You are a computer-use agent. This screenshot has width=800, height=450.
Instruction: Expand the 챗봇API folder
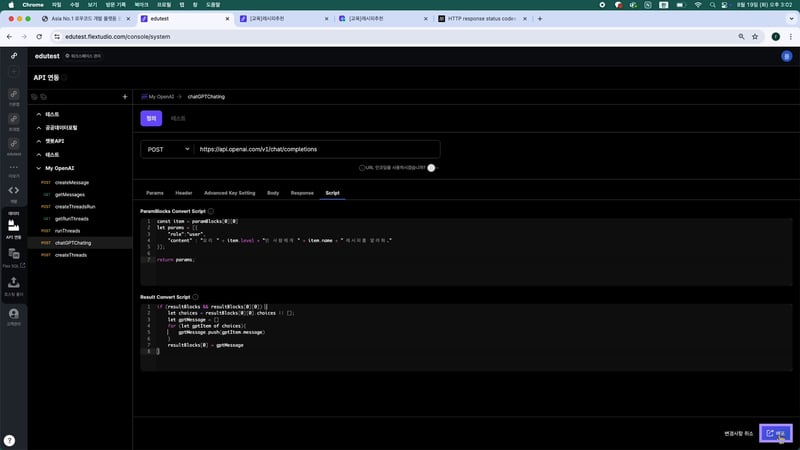click(x=38, y=141)
